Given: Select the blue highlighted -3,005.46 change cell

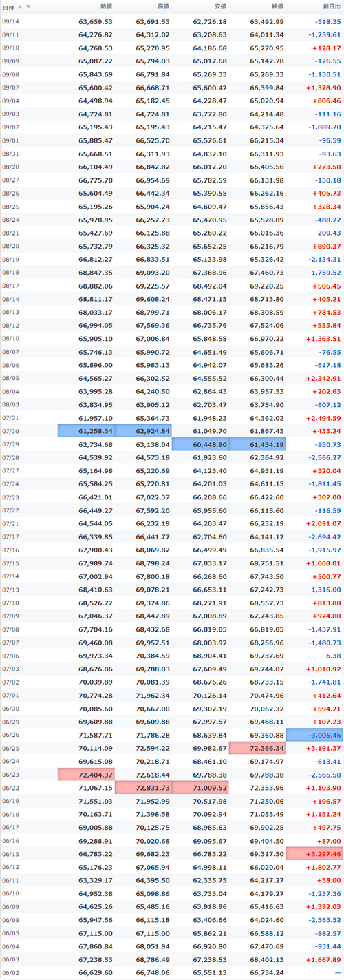Looking at the screenshot, I should tap(314, 735).
